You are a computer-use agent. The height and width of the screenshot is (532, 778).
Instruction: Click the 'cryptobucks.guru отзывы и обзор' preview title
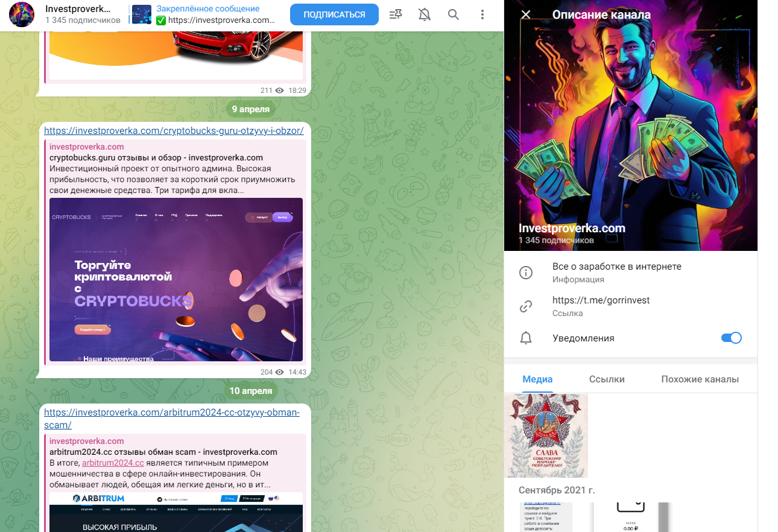[156, 157]
